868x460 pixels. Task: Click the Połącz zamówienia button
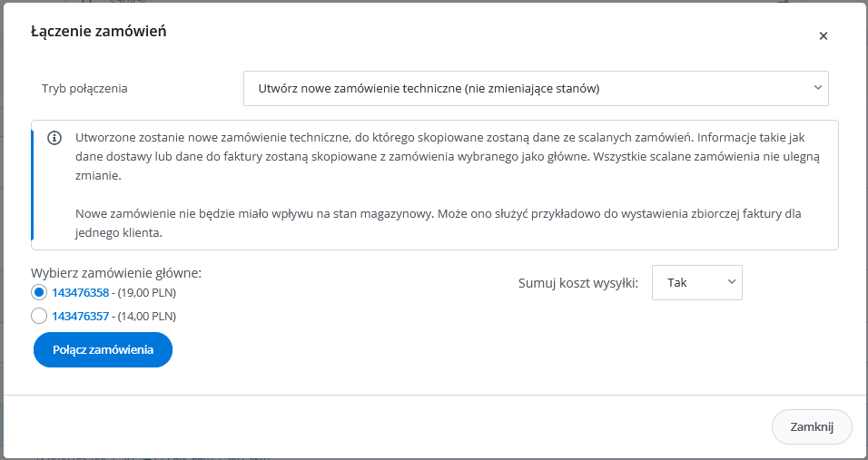pos(103,350)
